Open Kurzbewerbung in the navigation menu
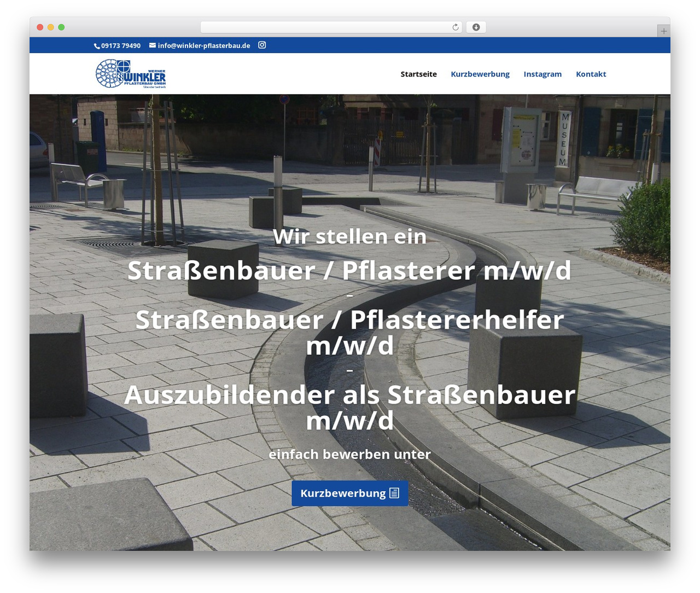Screen dimensions: 700x593 pos(480,74)
